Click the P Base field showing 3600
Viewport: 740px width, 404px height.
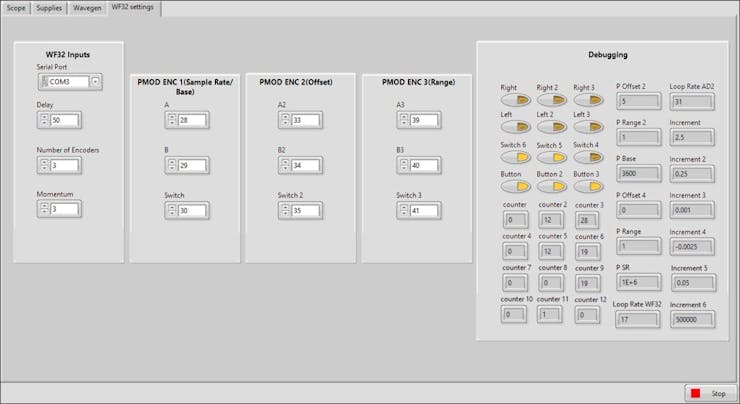(639, 173)
